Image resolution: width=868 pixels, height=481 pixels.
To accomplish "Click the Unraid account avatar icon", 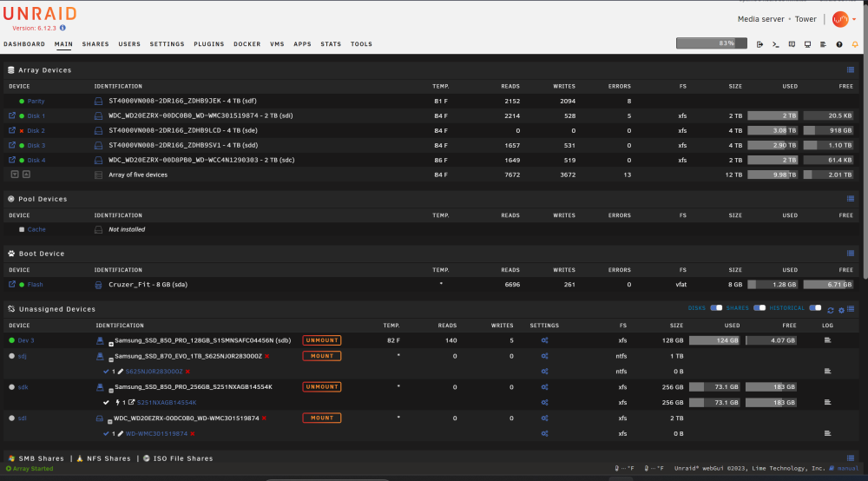I will (840, 19).
